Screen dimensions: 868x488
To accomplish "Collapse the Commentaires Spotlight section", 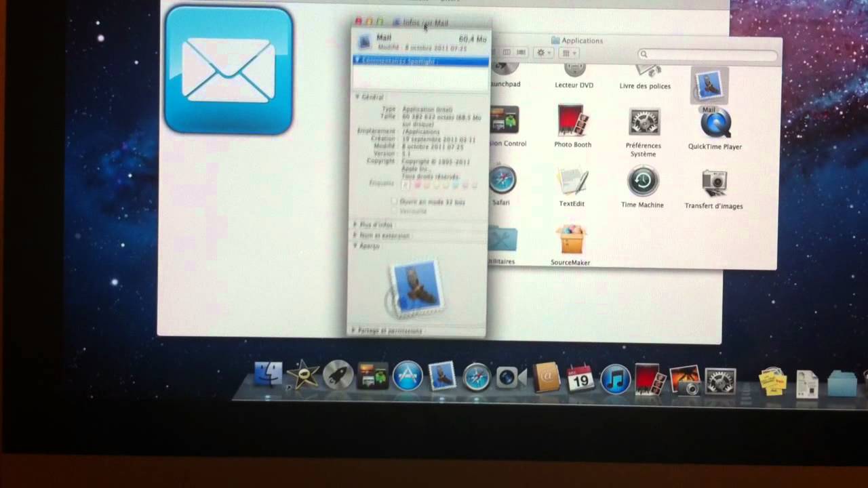I will [x=357, y=60].
